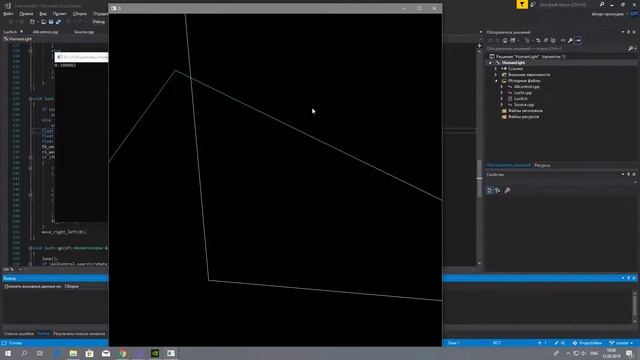Click the Output panel vertical scrollbar
This screenshot has height=360, width=640.
635,307
